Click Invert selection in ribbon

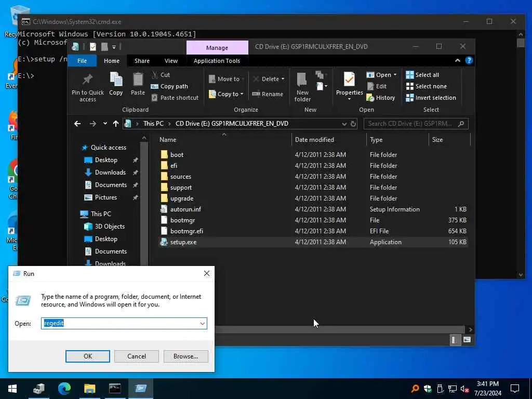click(431, 98)
